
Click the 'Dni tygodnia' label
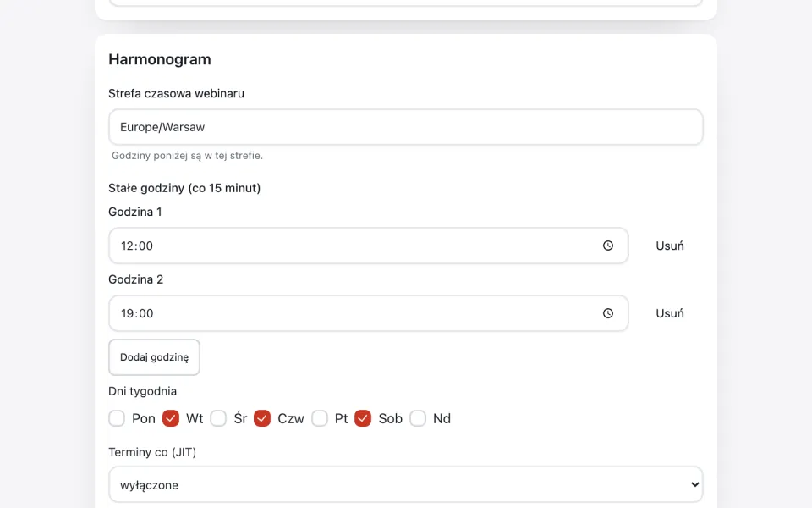click(142, 391)
